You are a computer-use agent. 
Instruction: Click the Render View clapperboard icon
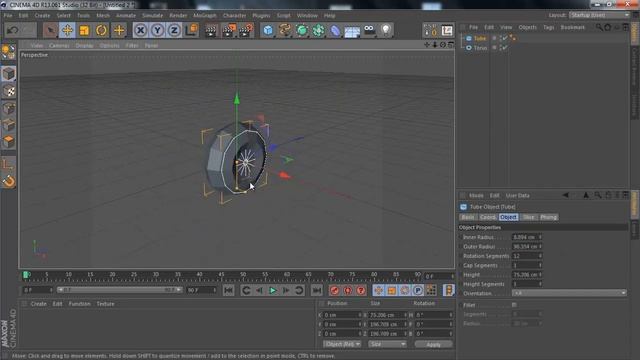pos(211,30)
